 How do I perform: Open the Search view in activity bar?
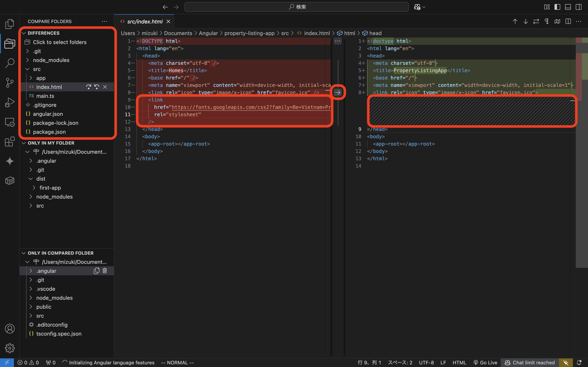click(10, 63)
